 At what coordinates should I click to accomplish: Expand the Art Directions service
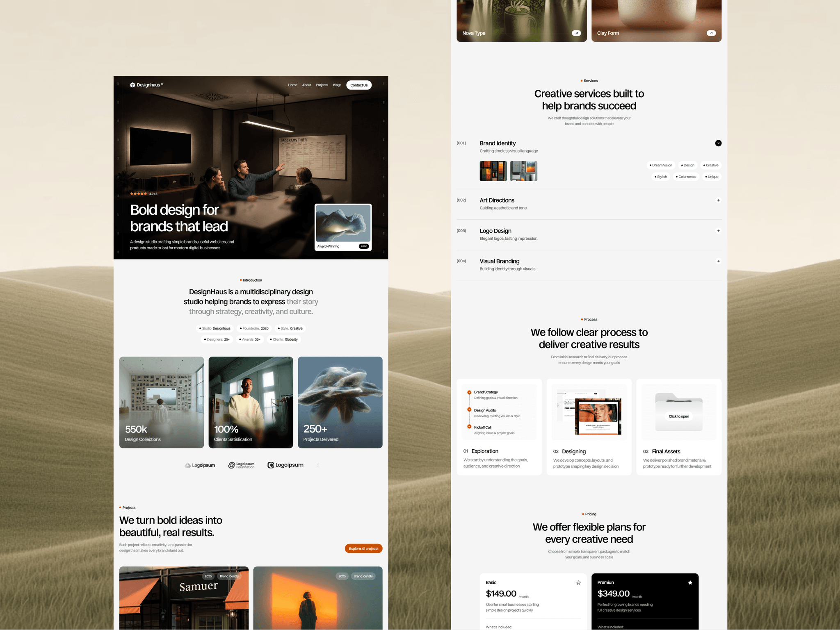718,200
